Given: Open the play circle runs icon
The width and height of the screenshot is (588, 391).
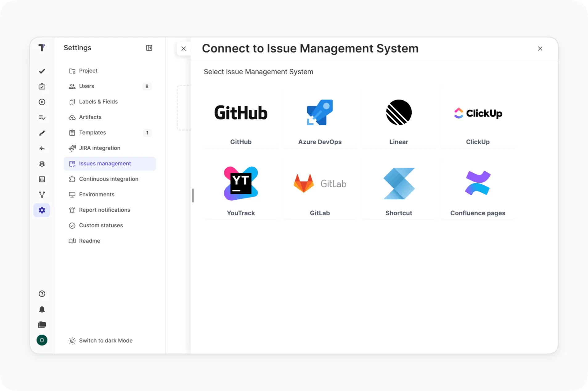Looking at the screenshot, I should (x=42, y=102).
